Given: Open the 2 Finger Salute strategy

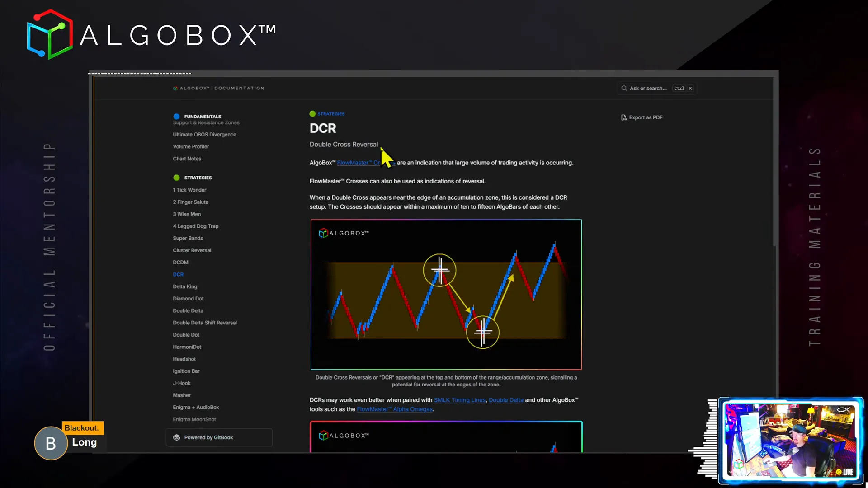Looking at the screenshot, I should click(x=190, y=202).
